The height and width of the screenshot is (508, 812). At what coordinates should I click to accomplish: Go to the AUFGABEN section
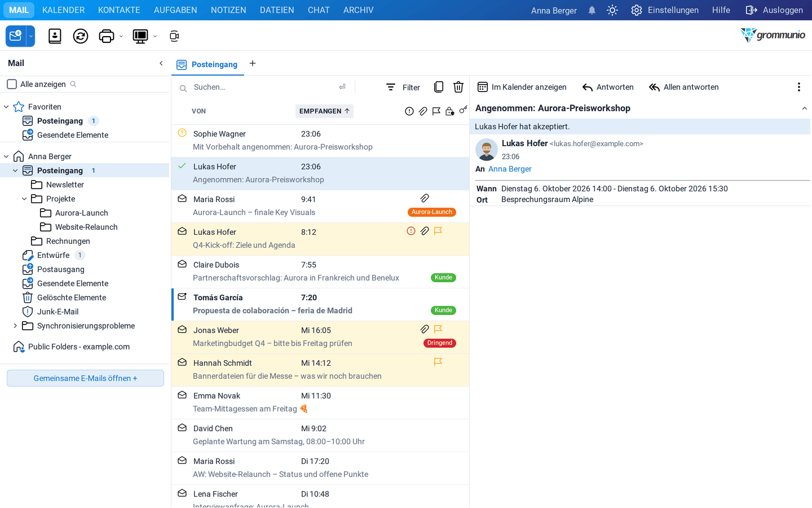175,10
